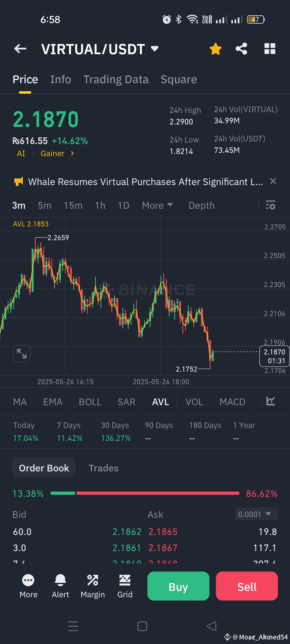290x644 pixels.
Task: Select the 15m chart interval
Action: pyautogui.click(x=73, y=206)
